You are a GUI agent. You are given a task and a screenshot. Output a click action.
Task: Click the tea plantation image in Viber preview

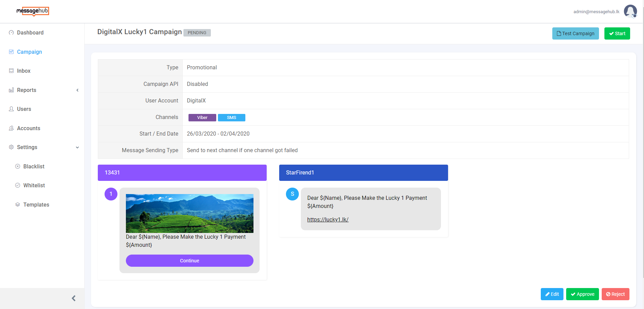point(190,213)
